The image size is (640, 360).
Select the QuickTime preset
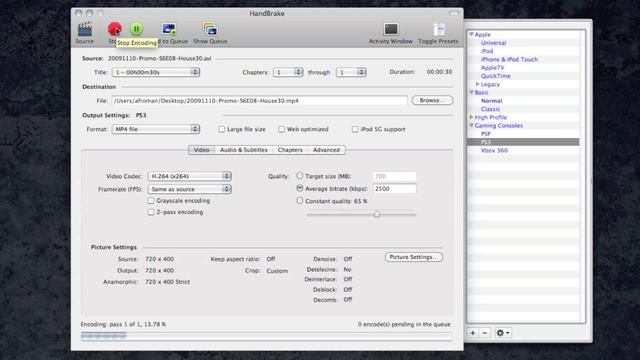[496, 76]
